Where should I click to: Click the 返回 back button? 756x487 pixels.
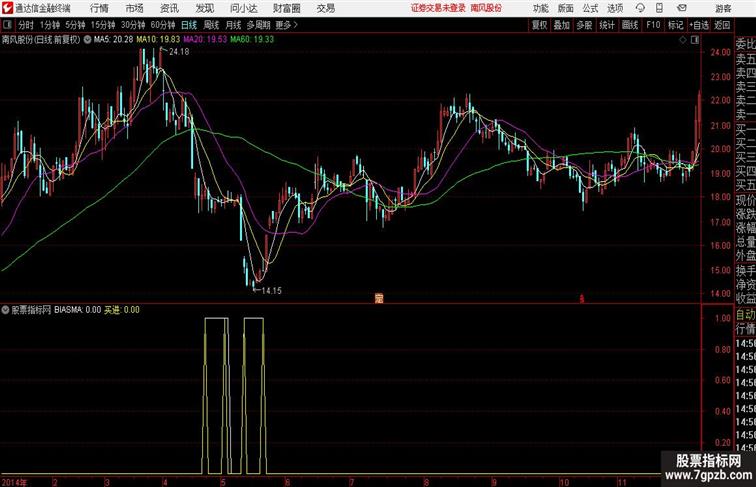click(722, 25)
